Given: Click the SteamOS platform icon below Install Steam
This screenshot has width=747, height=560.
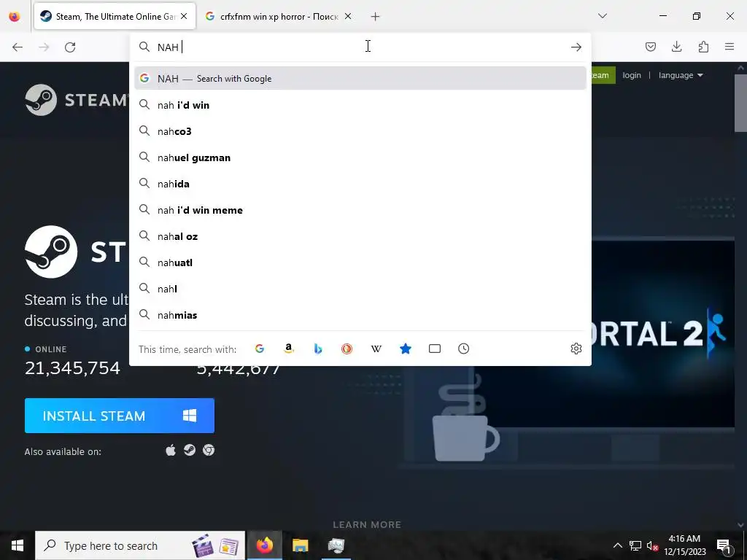Looking at the screenshot, I should [x=190, y=450].
